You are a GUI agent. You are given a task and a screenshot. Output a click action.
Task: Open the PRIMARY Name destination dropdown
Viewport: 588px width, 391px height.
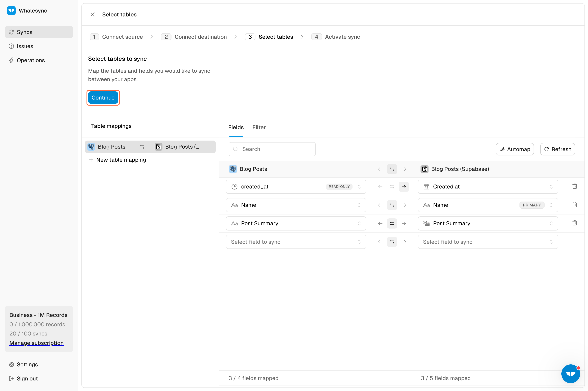tap(488, 205)
